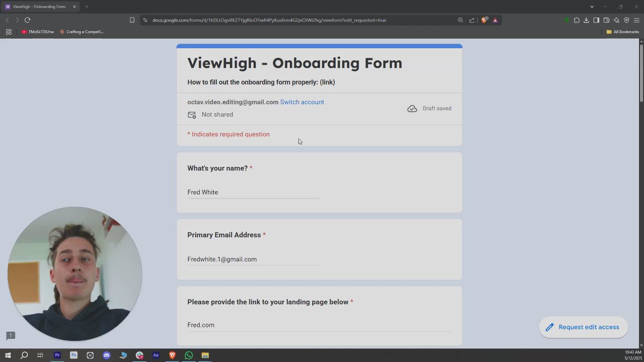Image resolution: width=644 pixels, height=362 pixels.
Task: Open Slack from the taskbar
Action: (x=139, y=355)
